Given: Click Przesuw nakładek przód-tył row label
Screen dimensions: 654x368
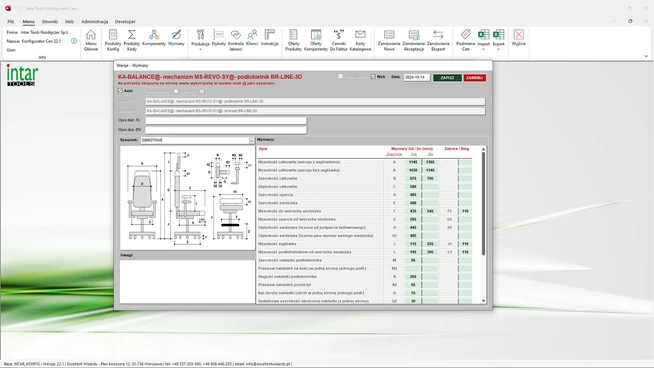Looking at the screenshot, I should pyautogui.click(x=284, y=285).
